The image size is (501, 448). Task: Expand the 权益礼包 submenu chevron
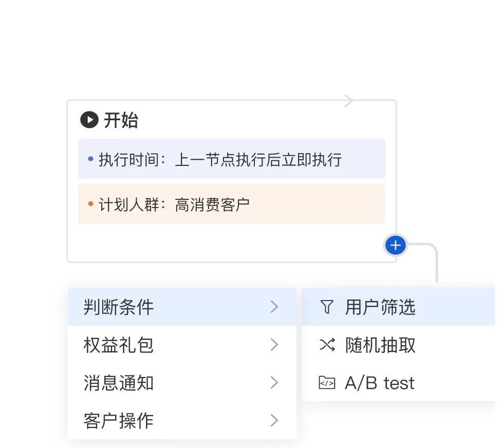click(x=274, y=345)
